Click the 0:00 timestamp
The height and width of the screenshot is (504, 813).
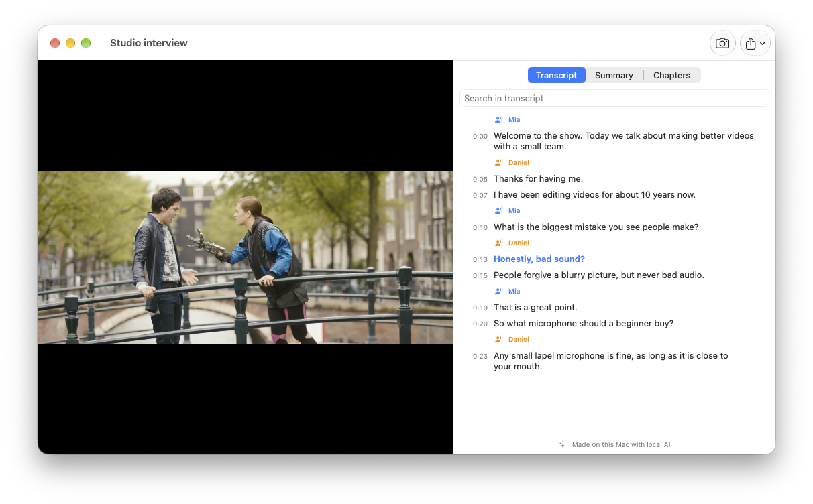point(480,136)
